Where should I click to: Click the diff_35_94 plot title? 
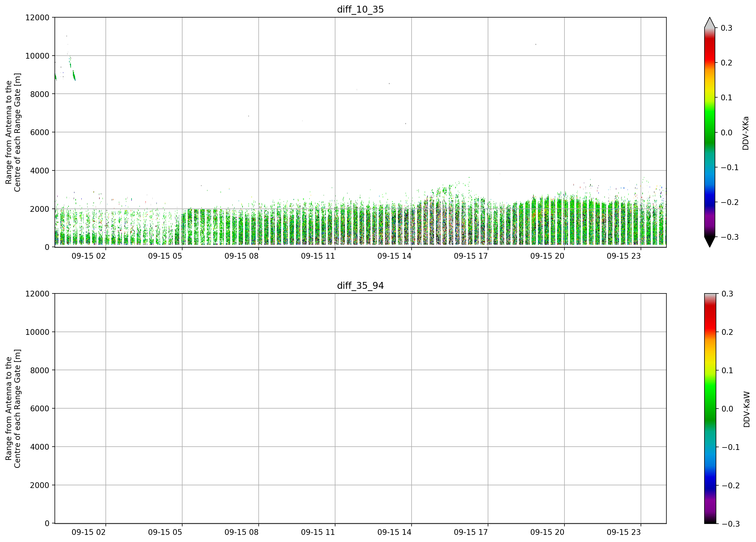(x=360, y=286)
